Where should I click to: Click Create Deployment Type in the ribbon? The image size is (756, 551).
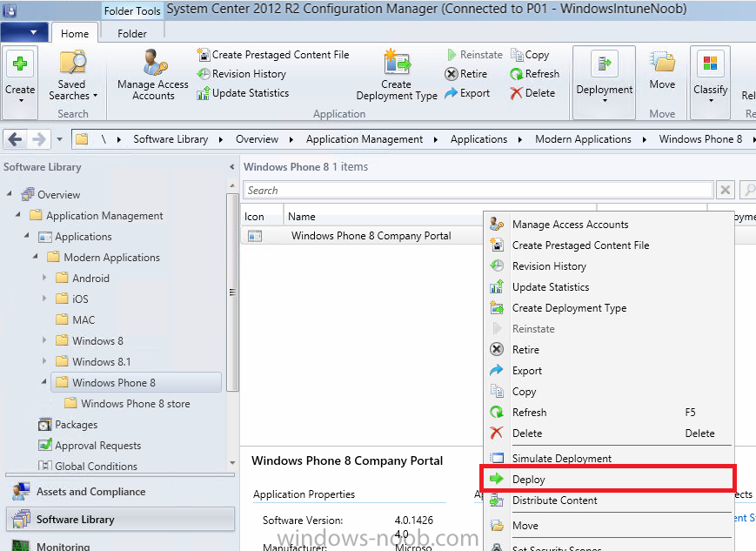[x=397, y=75]
